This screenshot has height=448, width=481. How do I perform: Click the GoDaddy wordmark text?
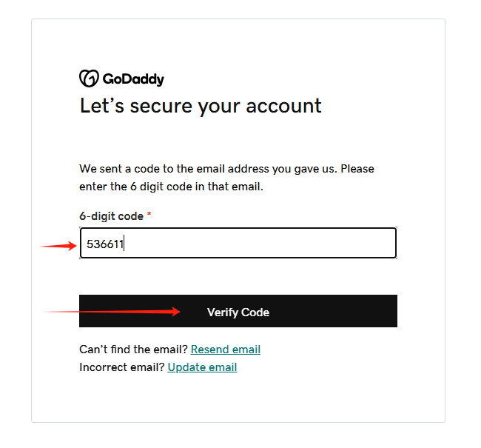tap(133, 79)
